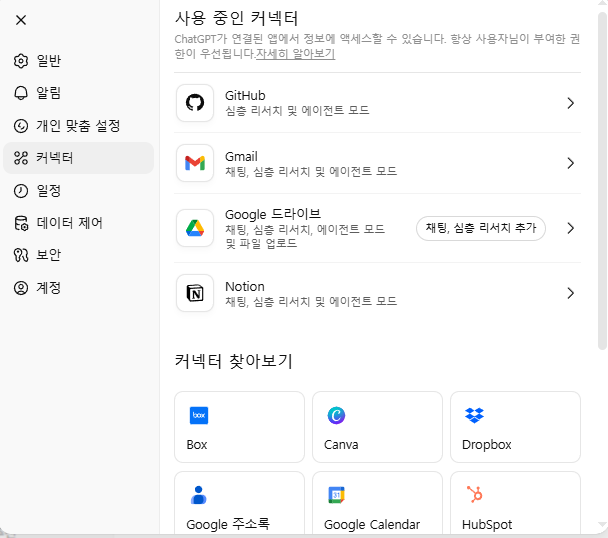This screenshot has height=538, width=608.
Task: Click the GitHub connector name
Action: (245, 95)
